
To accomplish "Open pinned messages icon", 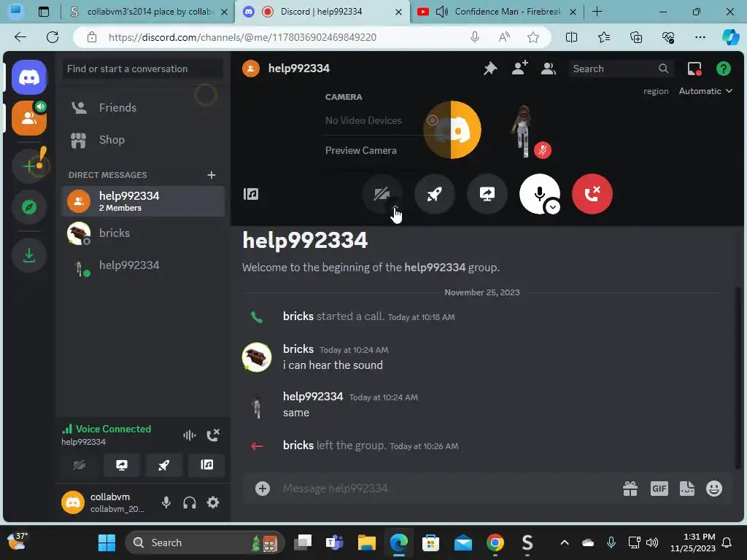I will click(490, 69).
